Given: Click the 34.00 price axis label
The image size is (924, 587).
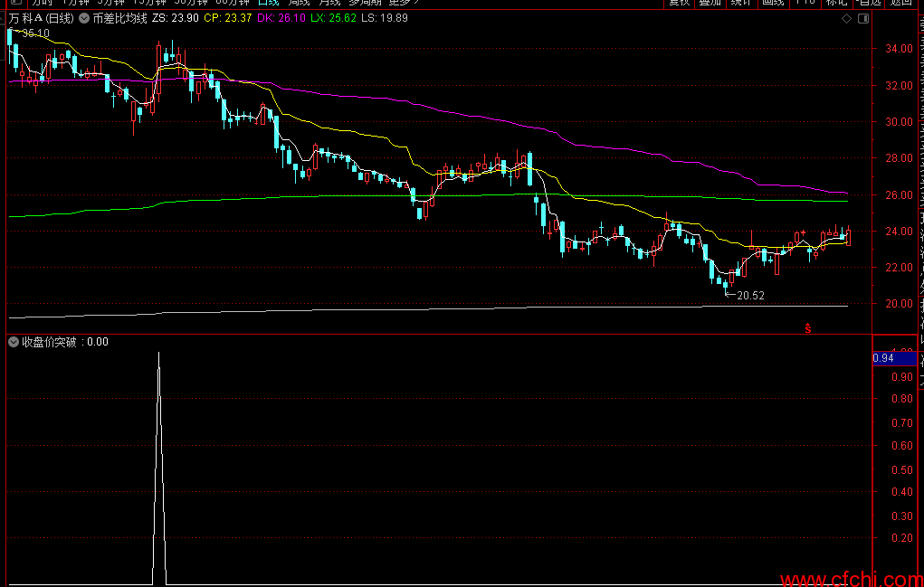Looking at the screenshot, I should tap(901, 50).
